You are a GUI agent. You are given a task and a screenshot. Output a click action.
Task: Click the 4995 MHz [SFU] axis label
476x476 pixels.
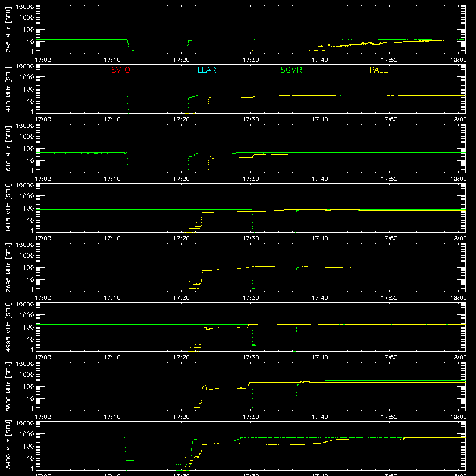[x=8, y=327]
